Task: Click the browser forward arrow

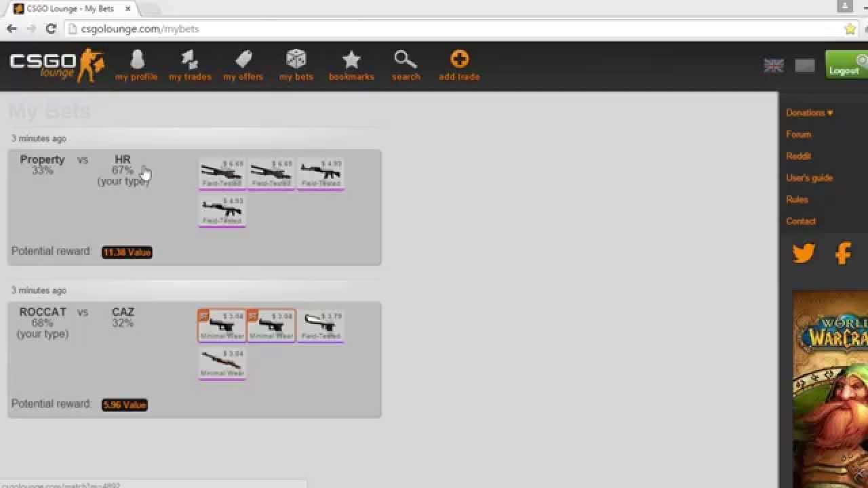Action: 31,28
